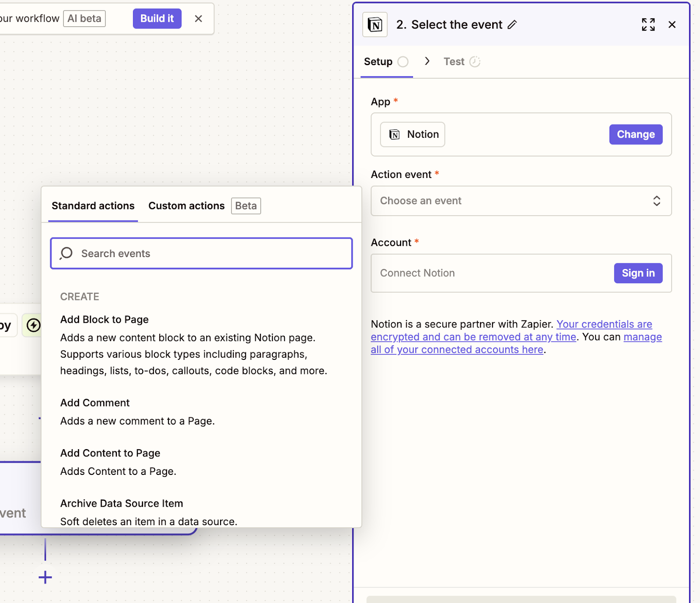The width and height of the screenshot is (700, 603).
Task: Select the Standard actions tab
Action: (x=93, y=206)
